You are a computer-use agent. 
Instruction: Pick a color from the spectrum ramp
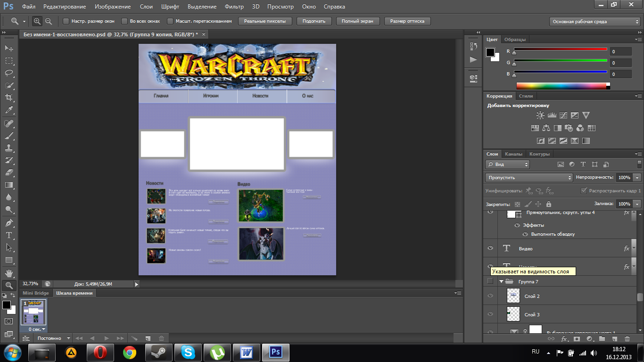tap(563, 86)
